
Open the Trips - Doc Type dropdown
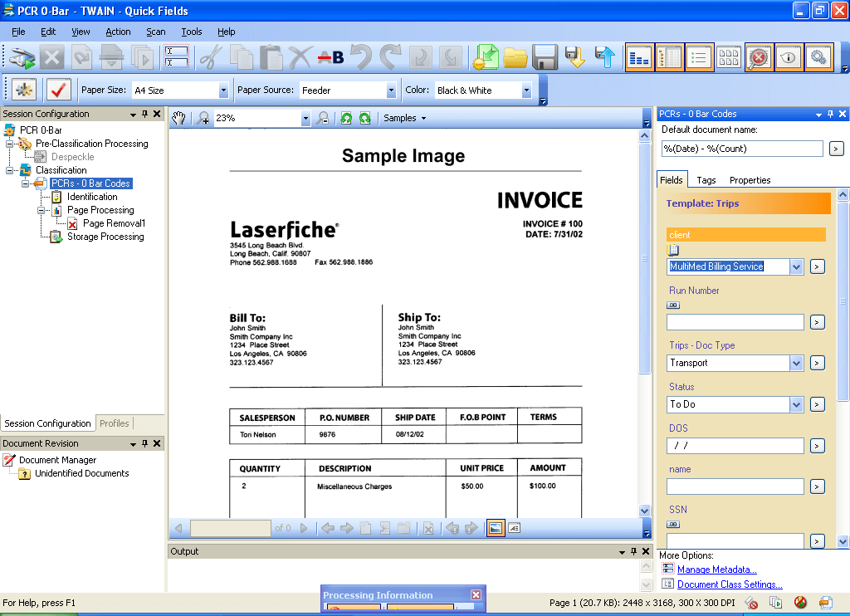pos(796,363)
